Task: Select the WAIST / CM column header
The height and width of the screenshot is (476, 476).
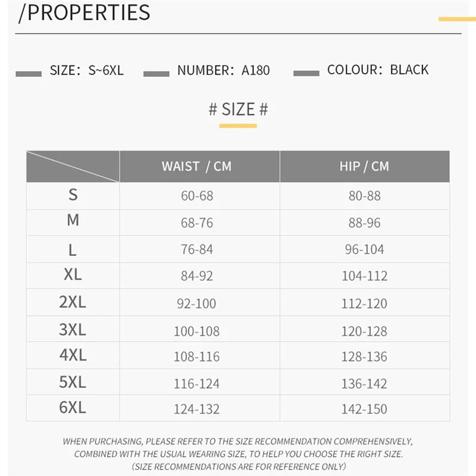Action: point(196,166)
